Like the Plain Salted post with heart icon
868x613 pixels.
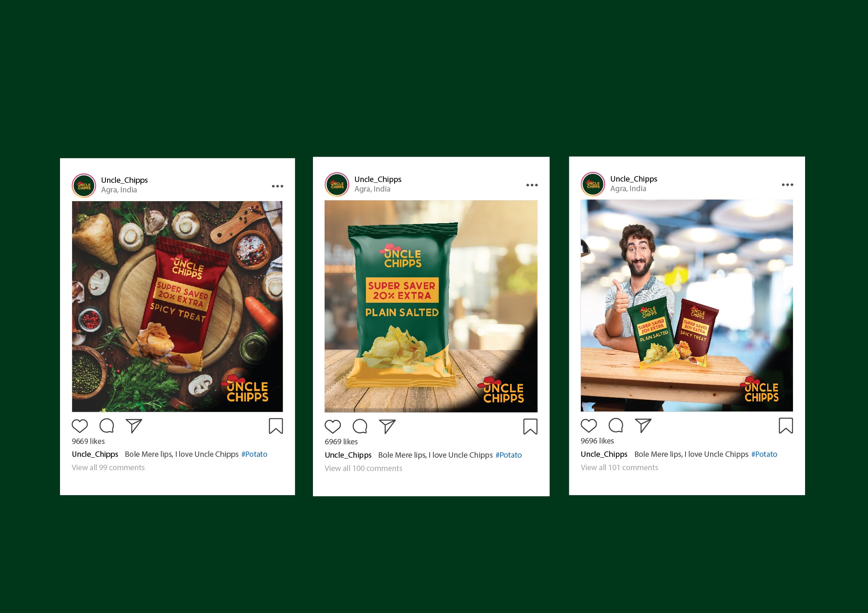coord(333,426)
